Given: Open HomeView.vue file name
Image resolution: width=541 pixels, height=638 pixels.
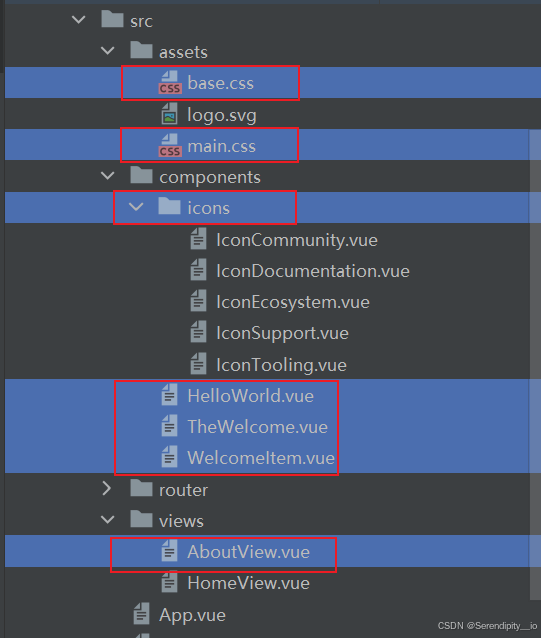Looking at the screenshot, I should (249, 583).
